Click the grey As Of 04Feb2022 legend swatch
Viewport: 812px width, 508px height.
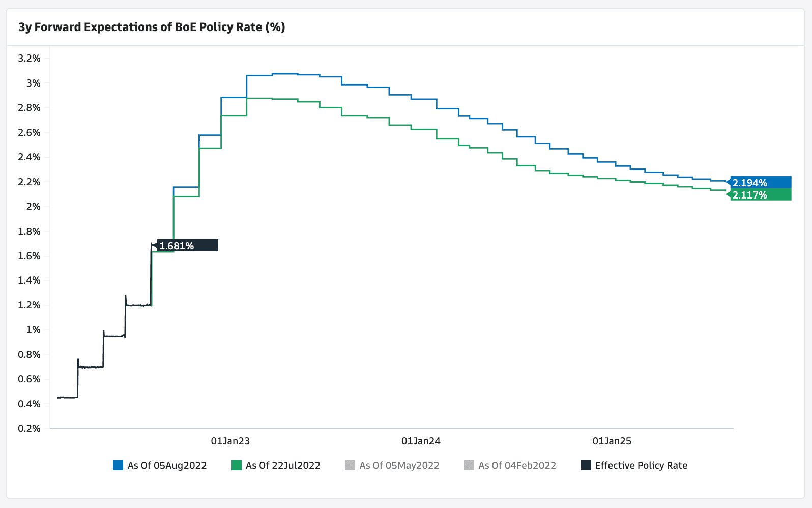coord(469,465)
